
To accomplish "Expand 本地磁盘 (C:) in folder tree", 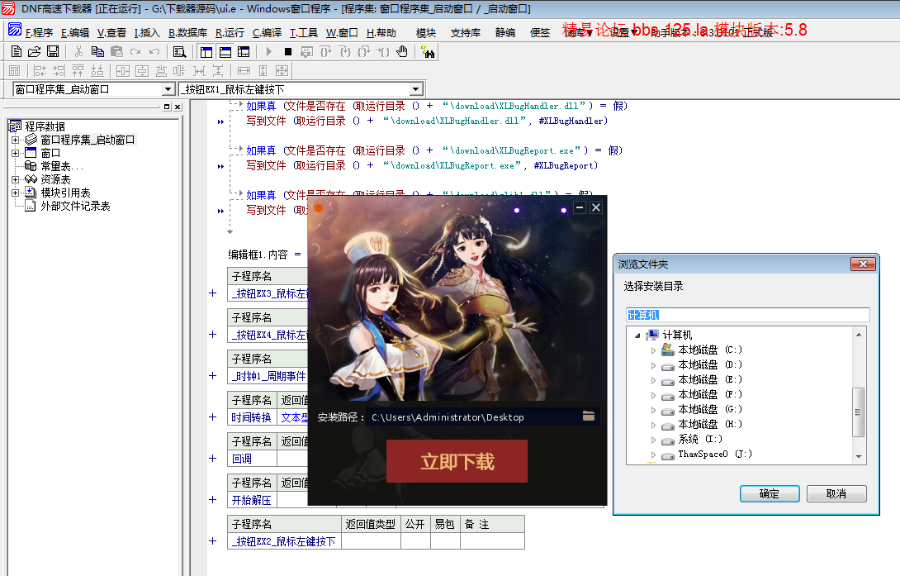I will pos(653,350).
